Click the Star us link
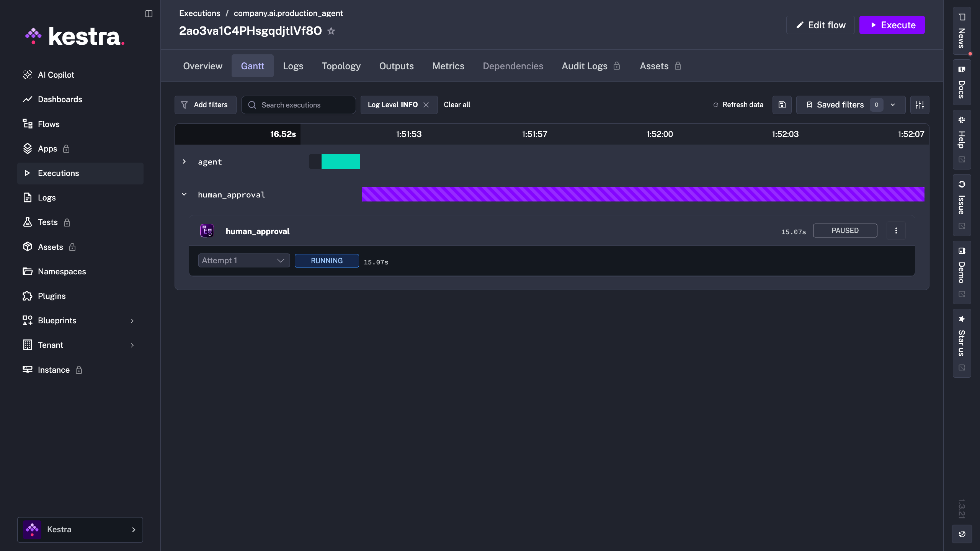980x551 pixels. 962,343
